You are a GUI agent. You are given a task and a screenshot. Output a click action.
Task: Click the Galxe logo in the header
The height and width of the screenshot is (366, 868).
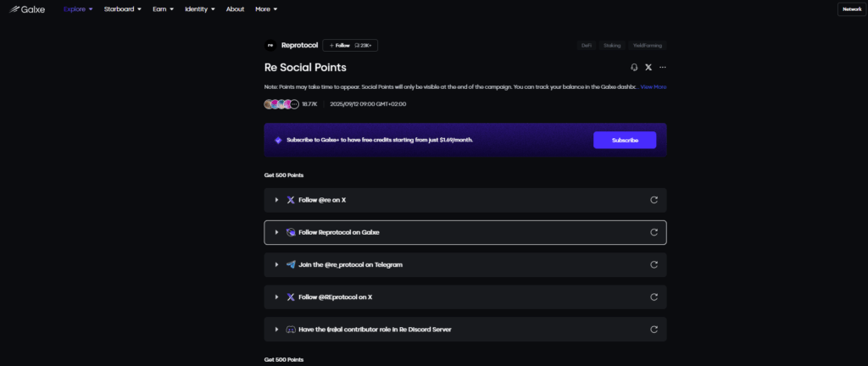point(27,9)
